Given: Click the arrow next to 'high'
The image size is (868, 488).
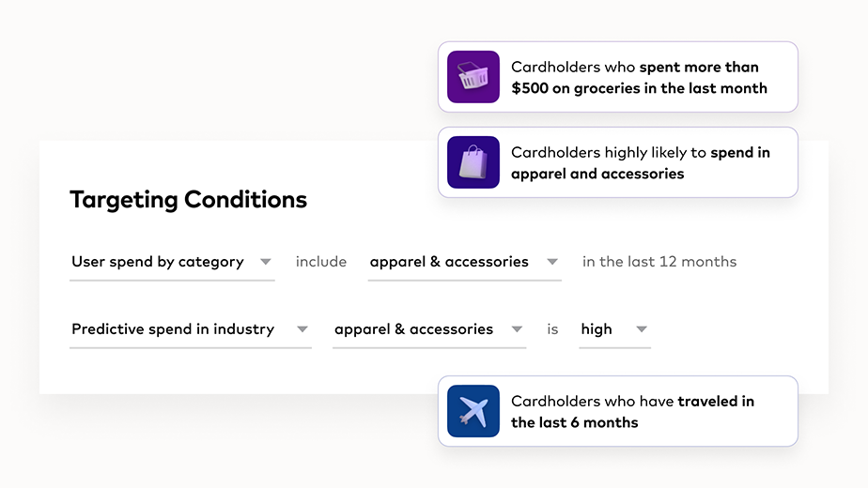Looking at the screenshot, I should pos(642,330).
